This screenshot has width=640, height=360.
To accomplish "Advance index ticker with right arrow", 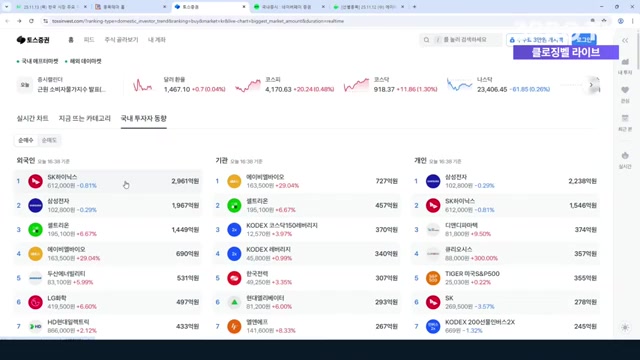I will 591,85.
